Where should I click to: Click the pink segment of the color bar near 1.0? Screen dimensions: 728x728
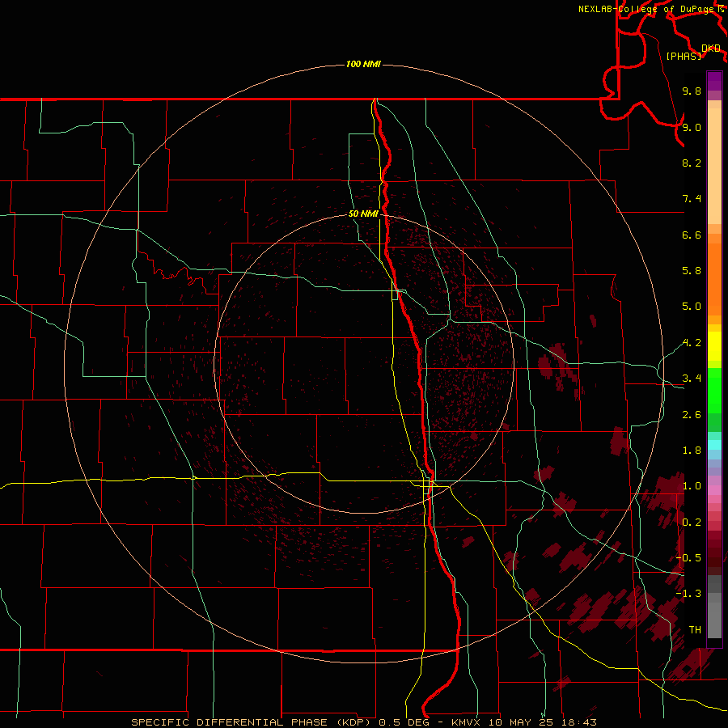point(714,489)
